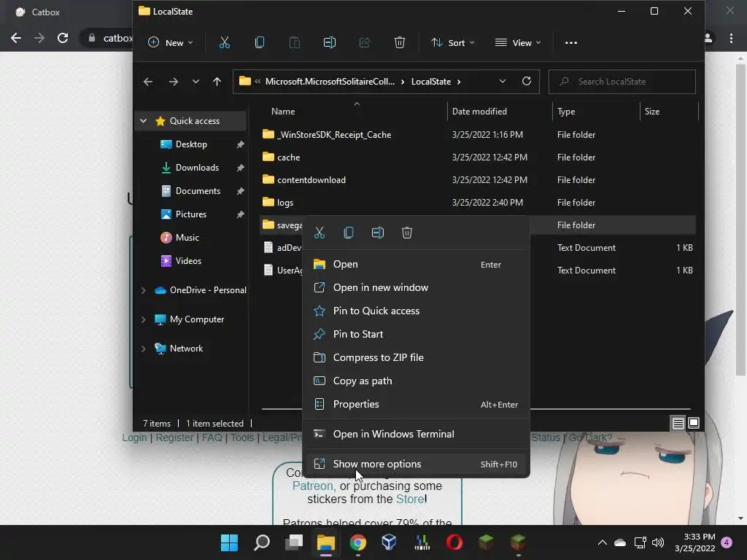Screen dimensions: 747x560
Task: Click the taskbar clock showing 3:33 PM
Action: pyautogui.click(x=695, y=542)
